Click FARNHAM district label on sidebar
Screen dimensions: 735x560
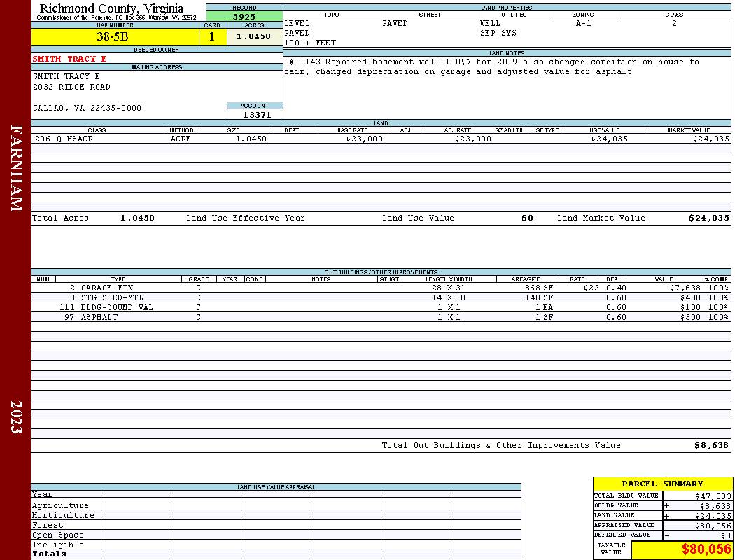click(16, 168)
